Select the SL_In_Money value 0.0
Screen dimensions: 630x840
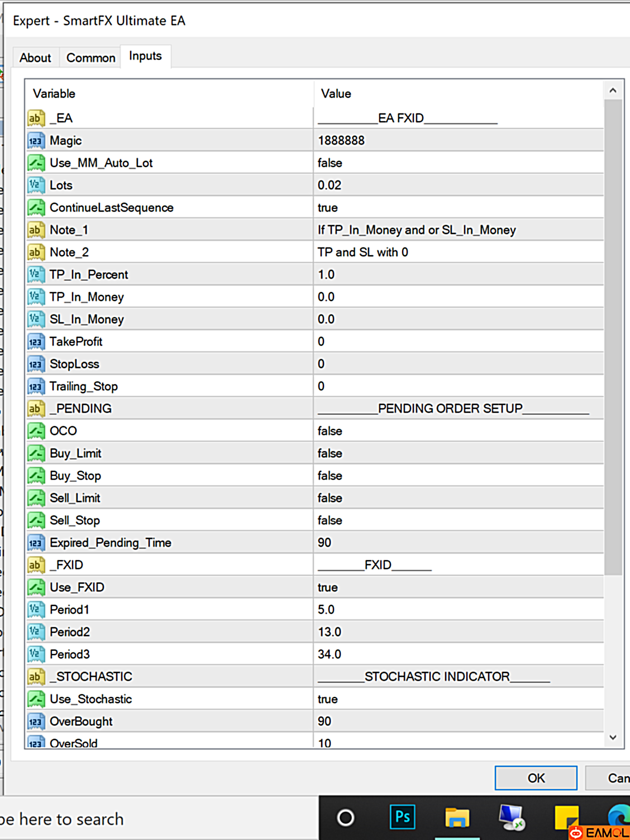click(326, 319)
